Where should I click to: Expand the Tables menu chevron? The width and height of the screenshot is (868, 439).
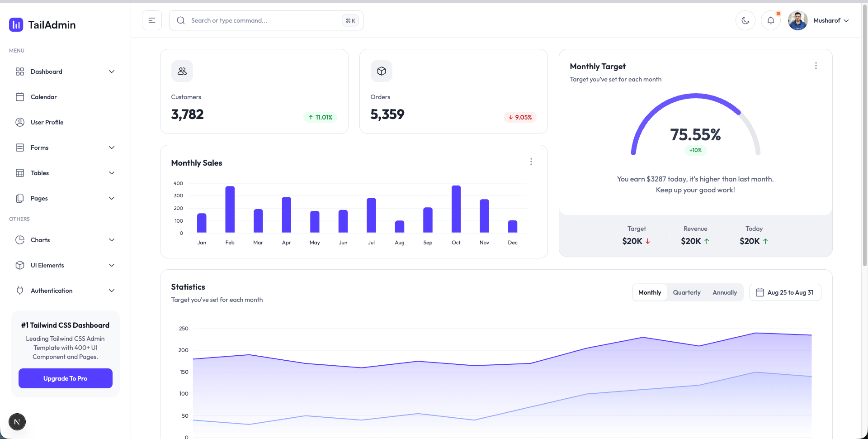pyautogui.click(x=112, y=173)
